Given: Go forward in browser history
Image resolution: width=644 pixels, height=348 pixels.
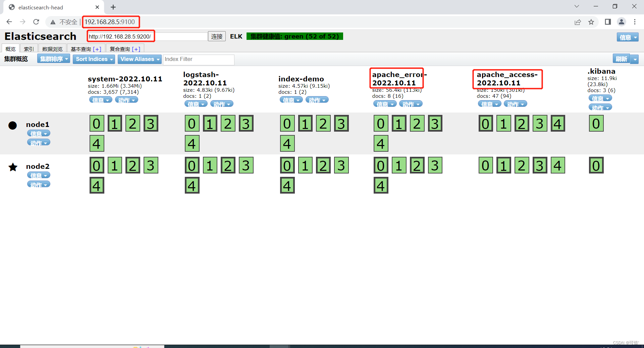Looking at the screenshot, I should click(x=22, y=22).
